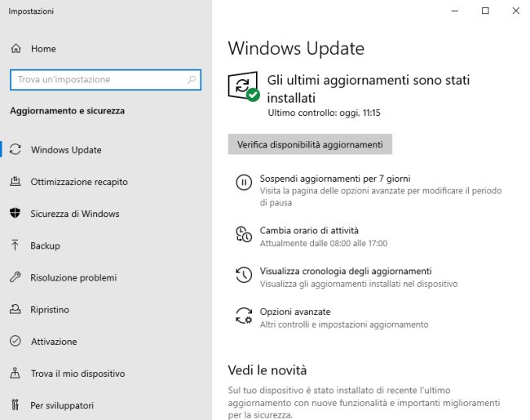This screenshot has height=420, width=530.
Task: Click the Attivazione checkmark circle icon
Action: [15, 341]
